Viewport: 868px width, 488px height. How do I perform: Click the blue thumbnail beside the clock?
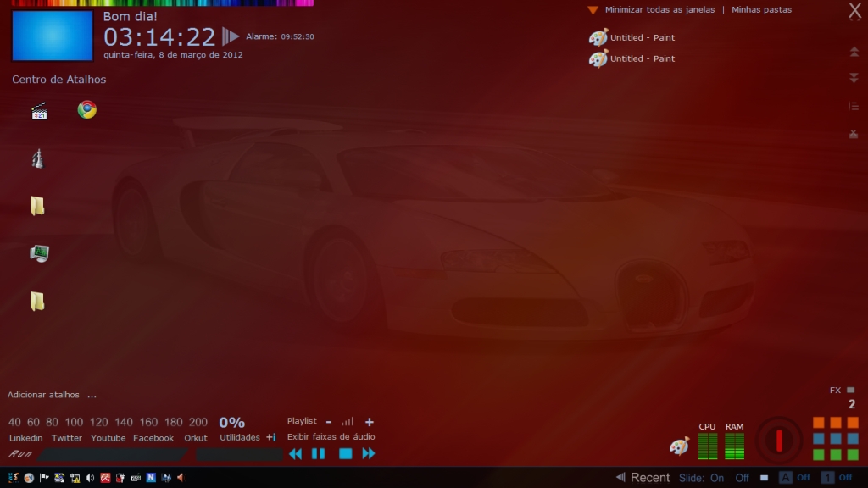[53, 36]
